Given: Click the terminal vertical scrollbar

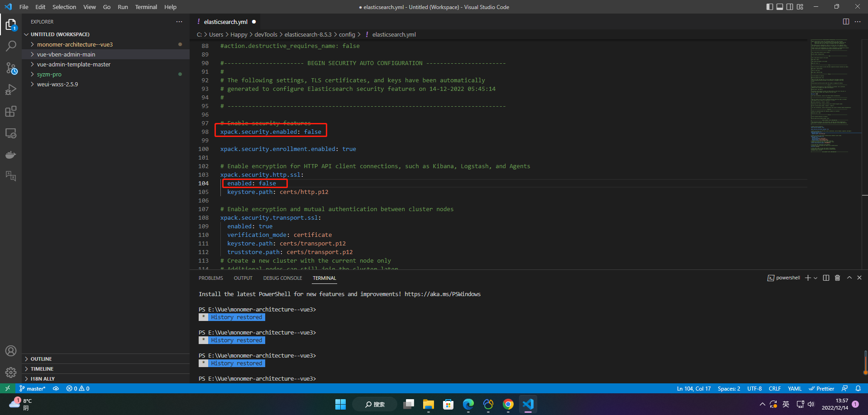Looking at the screenshot, I should pyautogui.click(x=865, y=363).
